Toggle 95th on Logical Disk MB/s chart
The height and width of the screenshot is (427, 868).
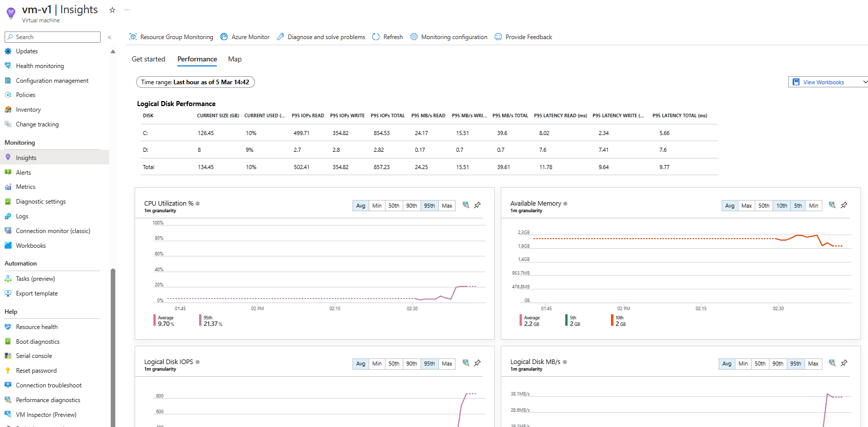pyautogui.click(x=795, y=364)
